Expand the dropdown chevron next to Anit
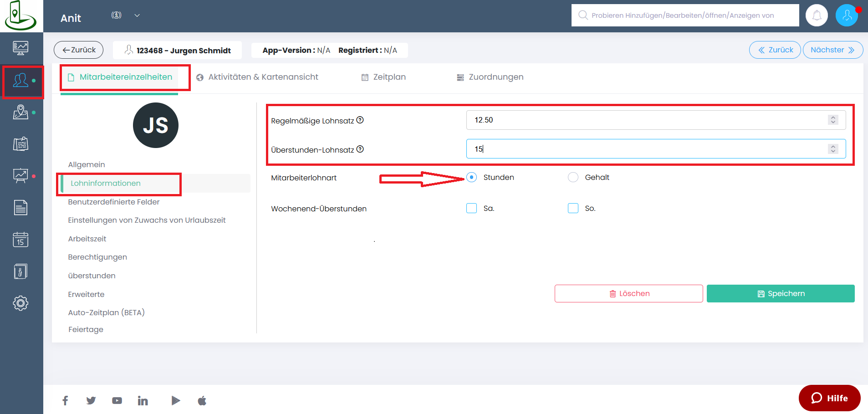Screen dimensions: 868x414 [137, 15]
